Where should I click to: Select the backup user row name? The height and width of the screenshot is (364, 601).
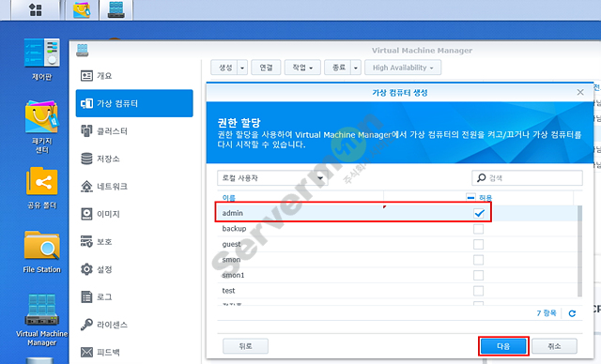[234, 229]
